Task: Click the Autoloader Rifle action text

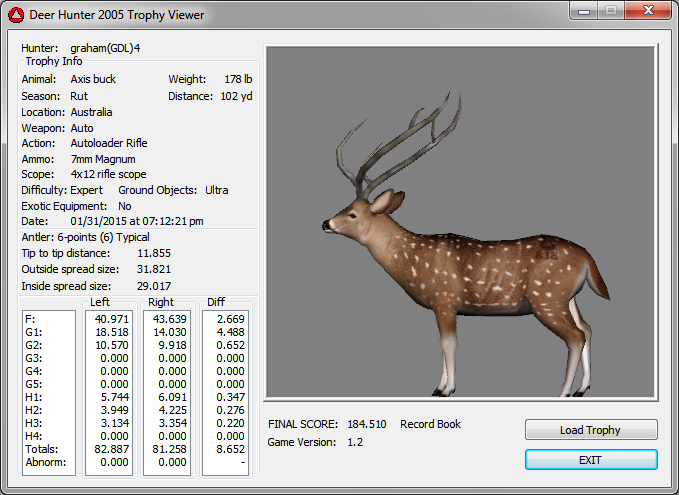Action: (x=108, y=143)
